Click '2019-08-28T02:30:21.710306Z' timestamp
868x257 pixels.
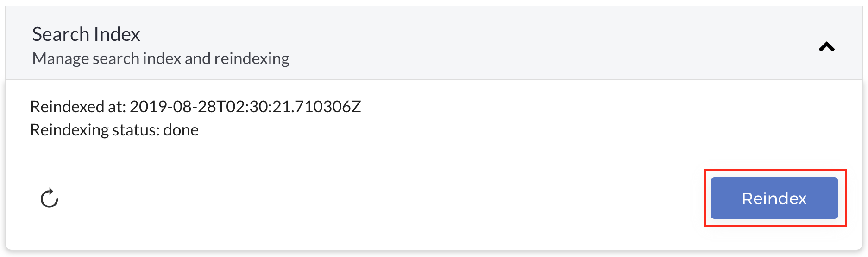coord(245,107)
